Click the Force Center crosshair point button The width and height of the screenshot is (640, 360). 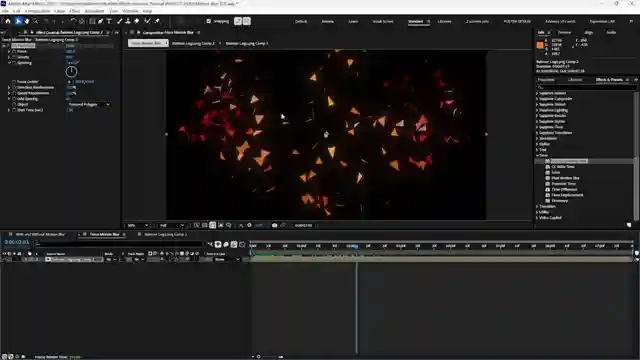69,82
